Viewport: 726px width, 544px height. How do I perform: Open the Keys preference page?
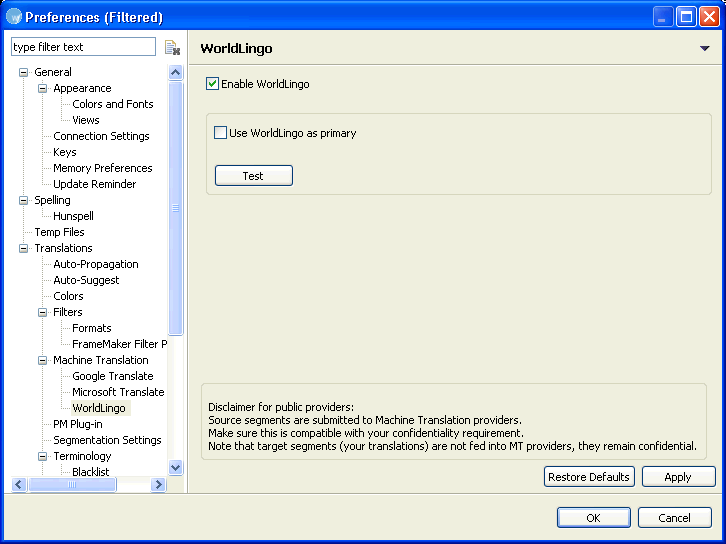click(64, 152)
